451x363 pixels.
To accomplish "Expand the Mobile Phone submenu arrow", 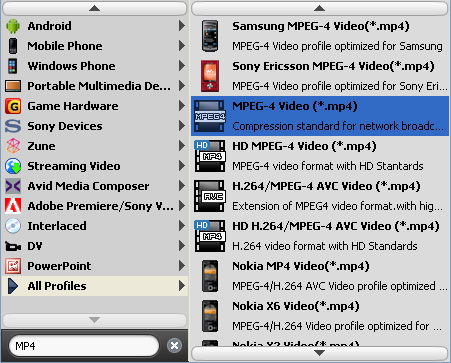I will point(182,46).
